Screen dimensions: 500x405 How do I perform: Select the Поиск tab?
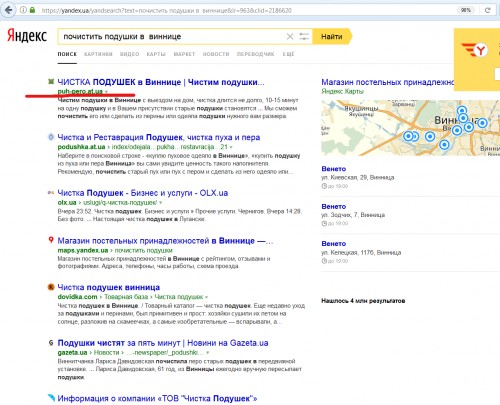(x=67, y=54)
